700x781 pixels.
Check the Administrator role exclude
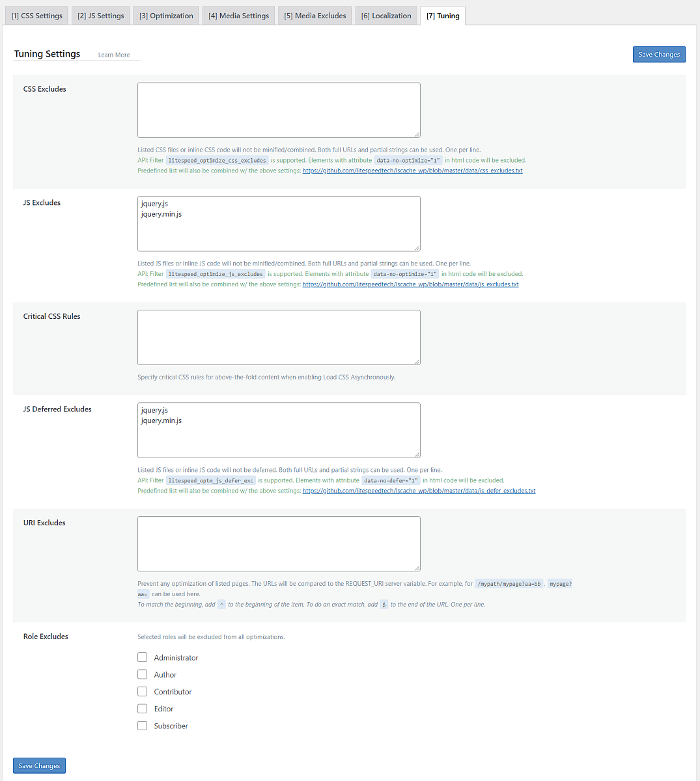pos(142,657)
